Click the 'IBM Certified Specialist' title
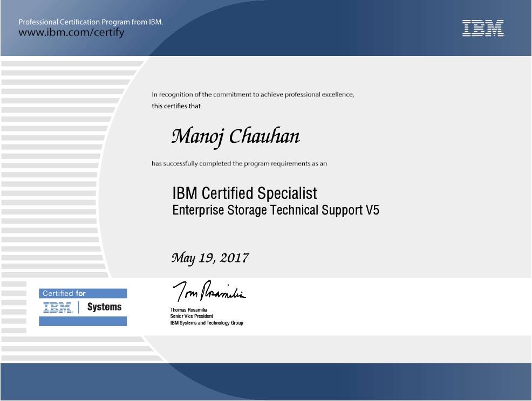The height and width of the screenshot is (401, 532). (x=244, y=193)
